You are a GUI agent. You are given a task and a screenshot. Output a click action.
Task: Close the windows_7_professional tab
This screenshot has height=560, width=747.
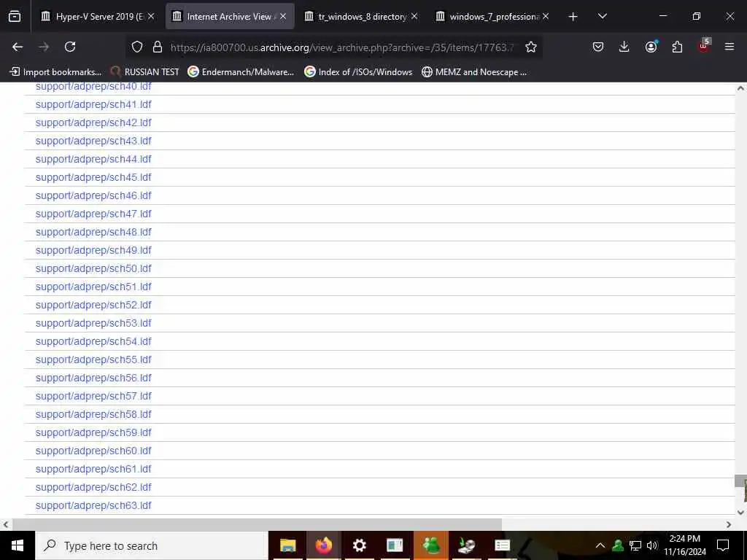pyautogui.click(x=546, y=17)
